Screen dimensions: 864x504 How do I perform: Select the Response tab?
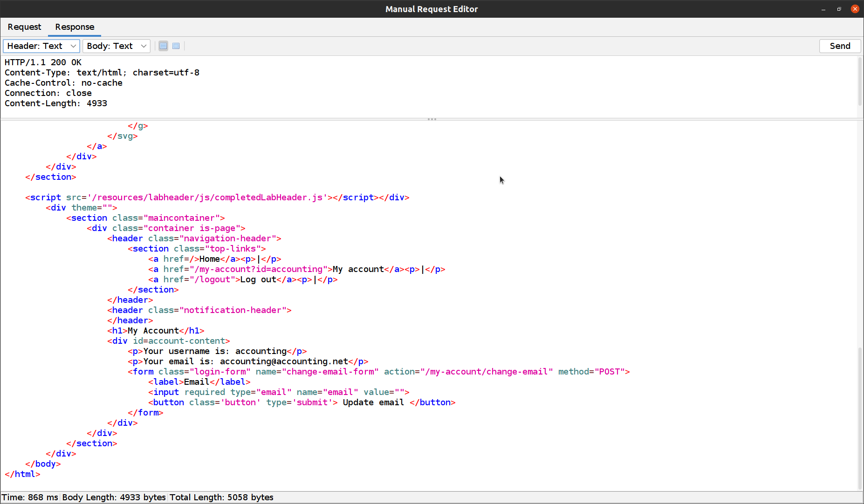pos(74,27)
